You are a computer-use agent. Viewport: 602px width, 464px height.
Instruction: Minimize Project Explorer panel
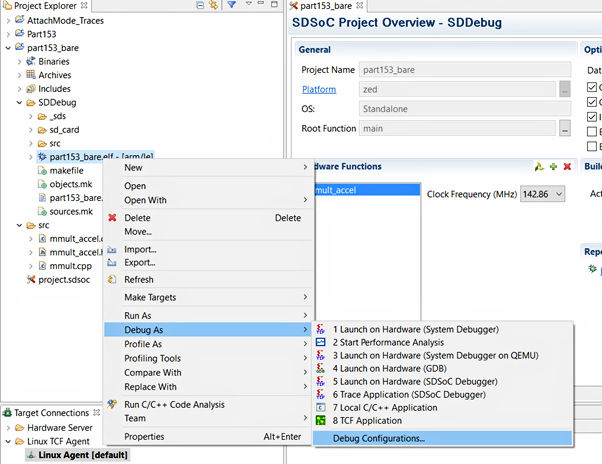coord(261,3)
